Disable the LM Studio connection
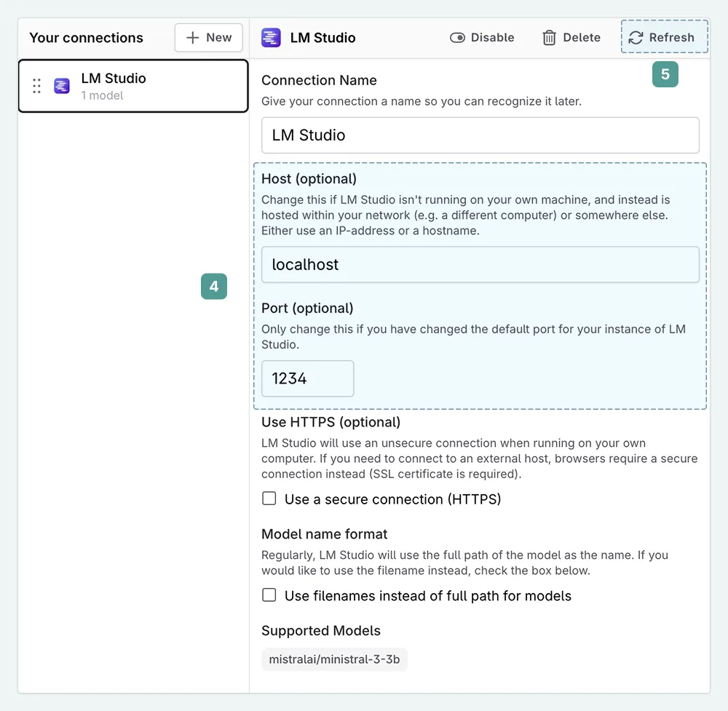 pos(482,38)
